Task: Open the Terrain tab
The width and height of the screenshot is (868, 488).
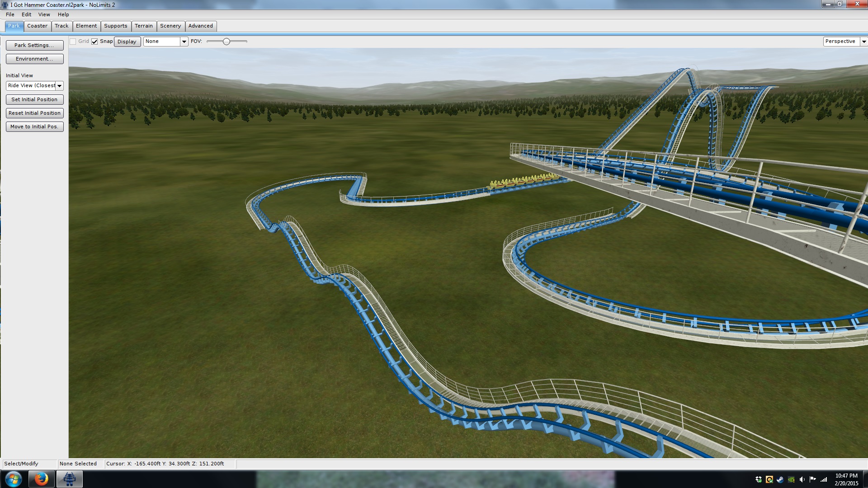Action: pos(143,26)
